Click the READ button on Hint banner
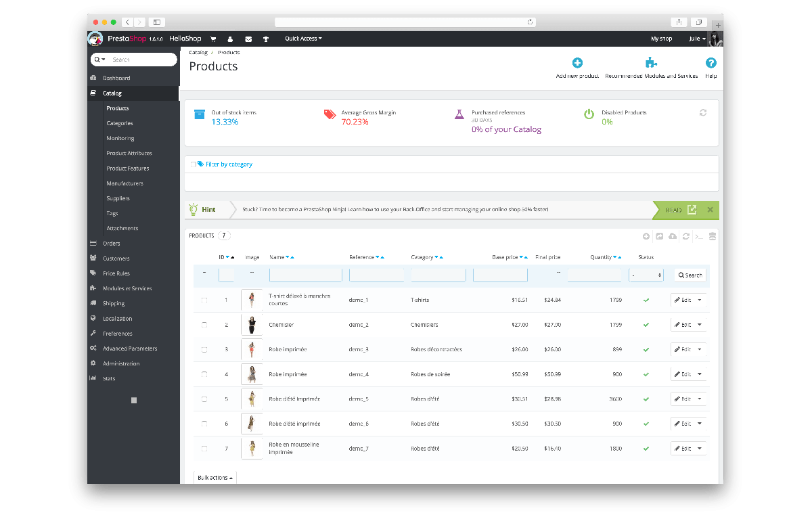The image size is (812, 517). (x=681, y=210)
